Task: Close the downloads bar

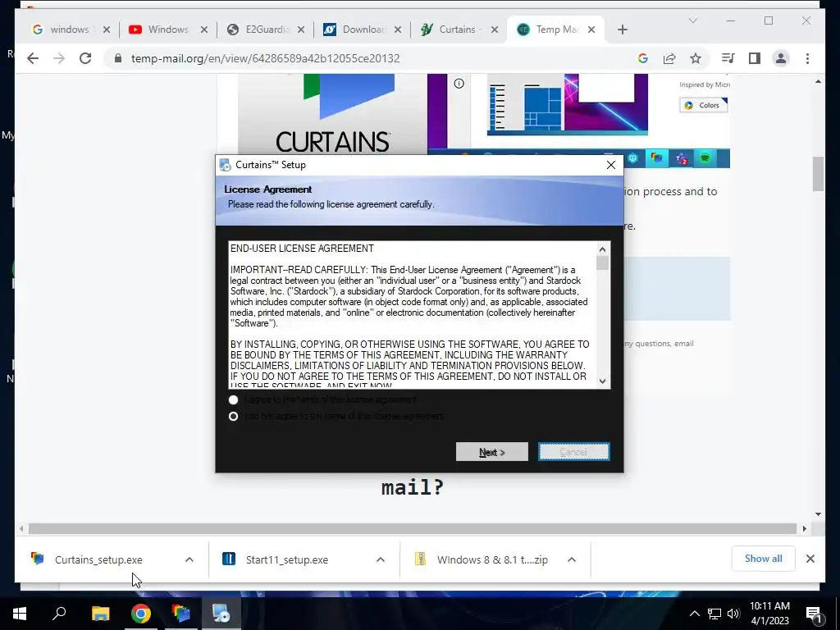Action: [x=810, y=559]
